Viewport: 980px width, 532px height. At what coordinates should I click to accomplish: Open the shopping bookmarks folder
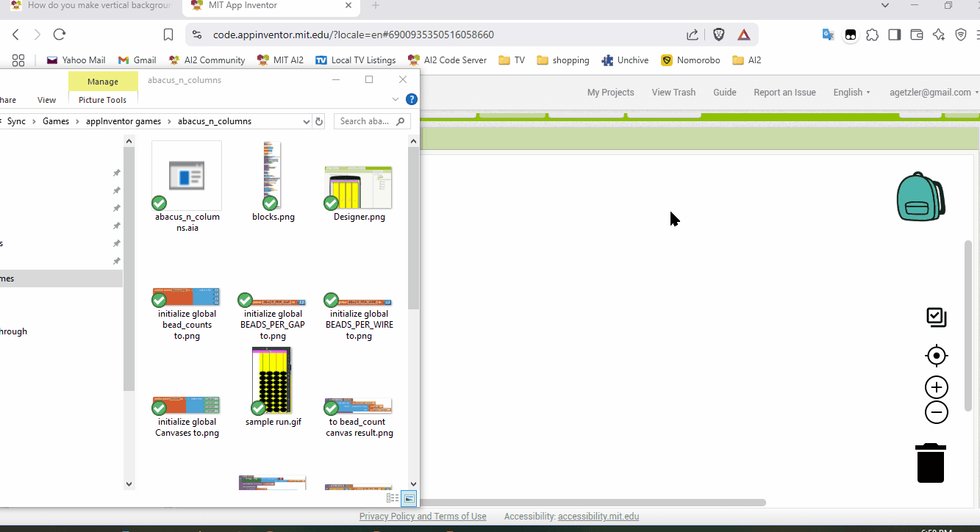point(563,60)
